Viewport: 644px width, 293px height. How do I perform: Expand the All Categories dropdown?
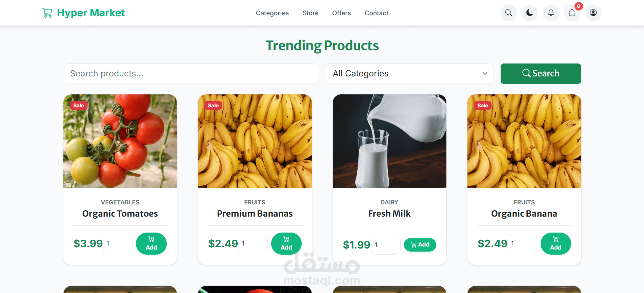[x=409, y=74]
